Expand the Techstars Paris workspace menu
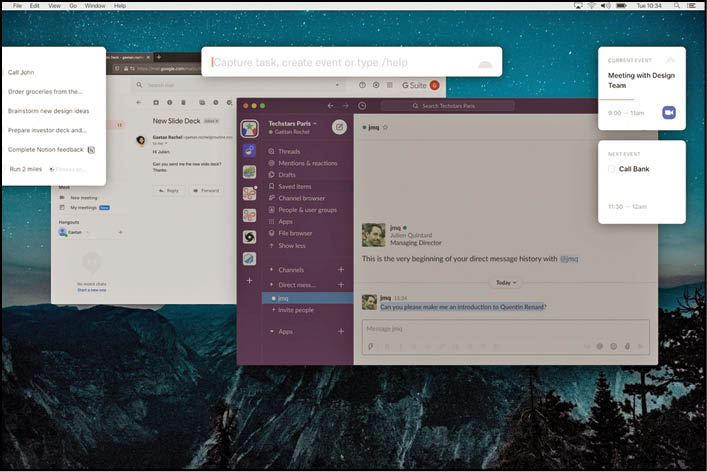The height and width of the screenshot is (472, 707). click(x=292, y=123)
